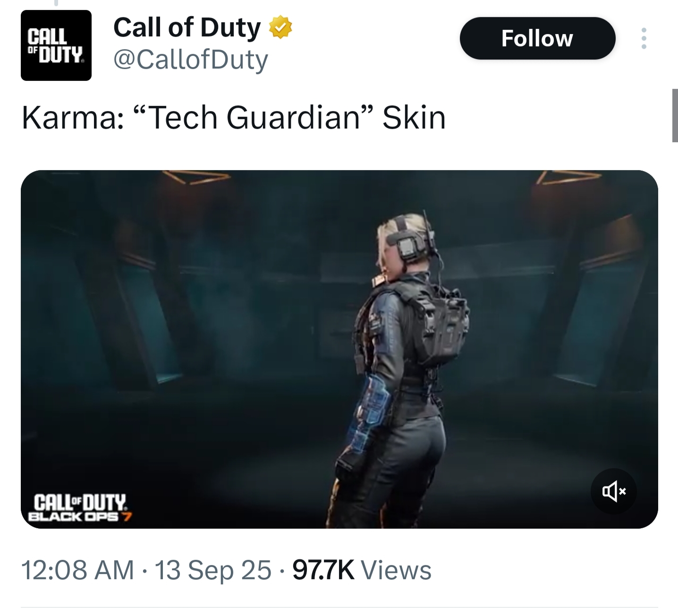678x616 pixels.
Task: Click the 13 Sep 25 date
Action: point(213,570)
